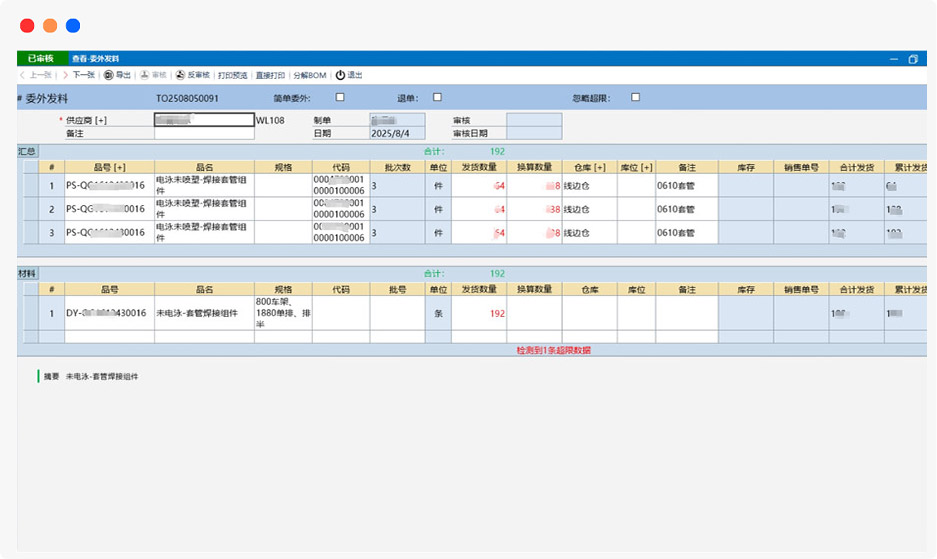Select the 已审核 status tab
Image resolution: width=937 pixels, height=559 pixels.
click(41, 59)
